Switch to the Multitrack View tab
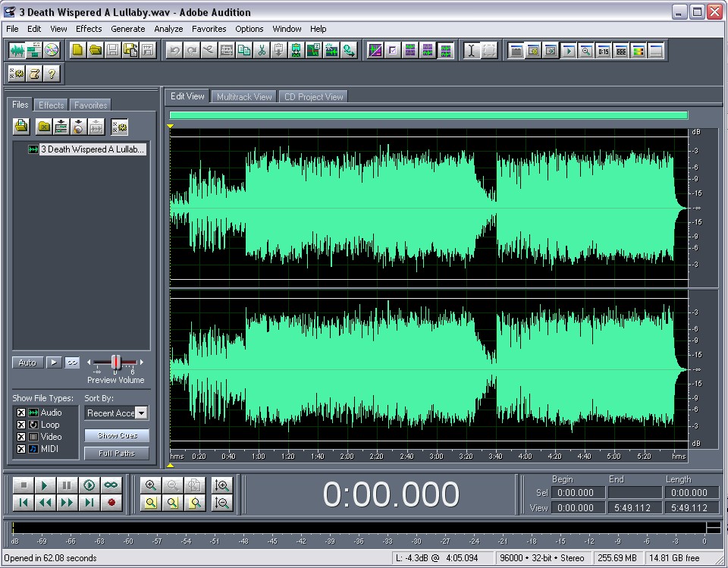 point(243,97)
